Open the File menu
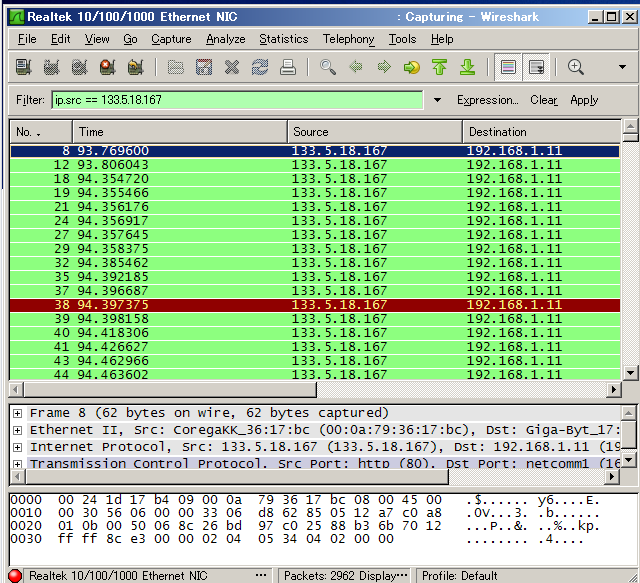 click(27, 39)
